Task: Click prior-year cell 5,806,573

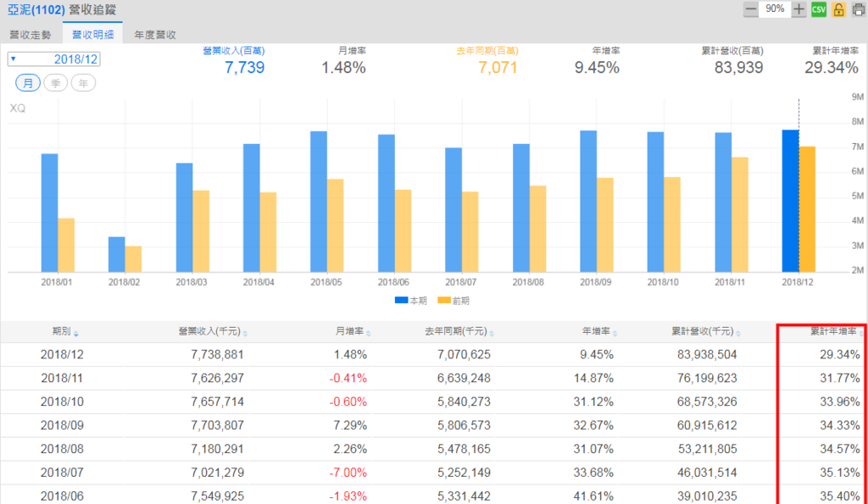Action: [464, 425]
